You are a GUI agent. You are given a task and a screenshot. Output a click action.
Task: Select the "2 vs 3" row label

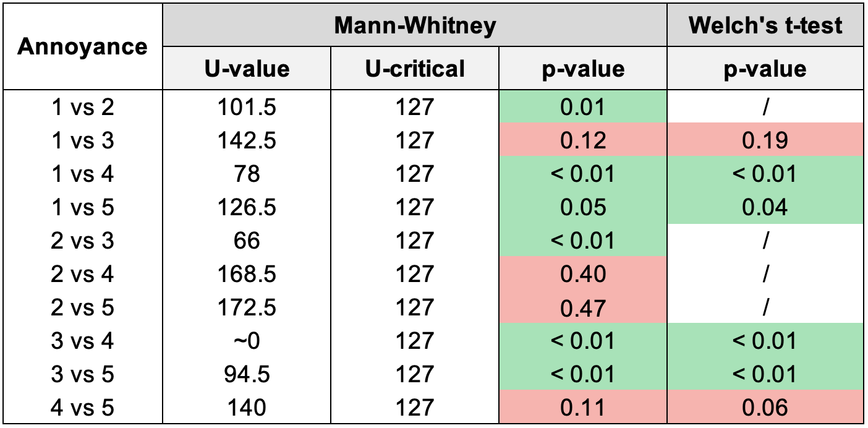82,241
